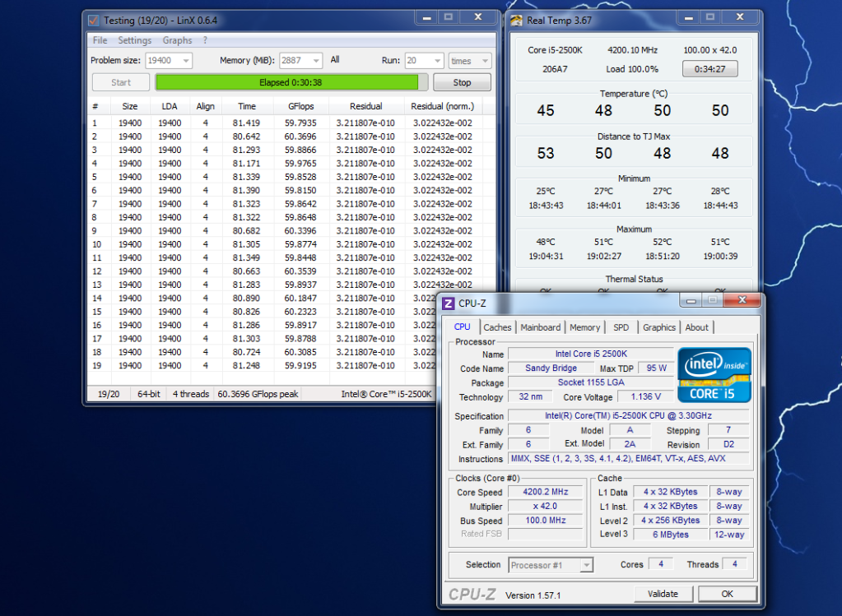Maximize the LinX window

(x=448, y=17)
